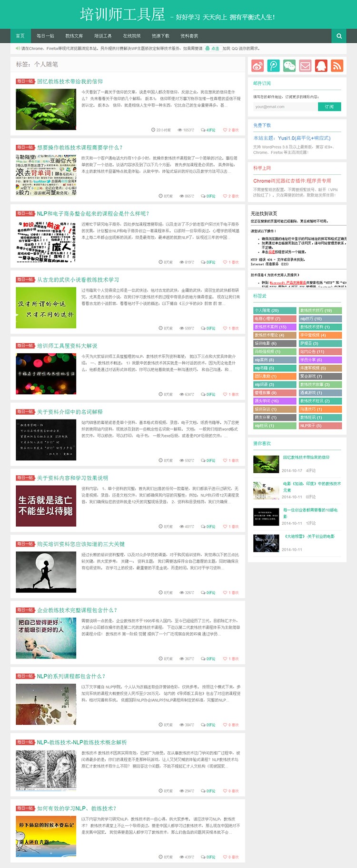Image resolution: width=357 pixels, height=868 pixels.
Task: Click the search magnifier in navbar
Action: pyautogui.click(x=339, y=36)
